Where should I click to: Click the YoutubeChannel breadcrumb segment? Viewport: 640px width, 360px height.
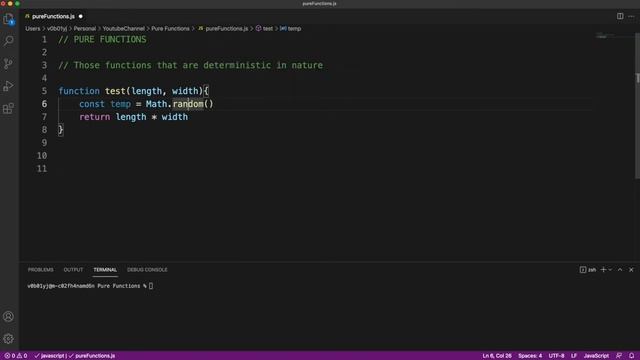pos(123,29)
